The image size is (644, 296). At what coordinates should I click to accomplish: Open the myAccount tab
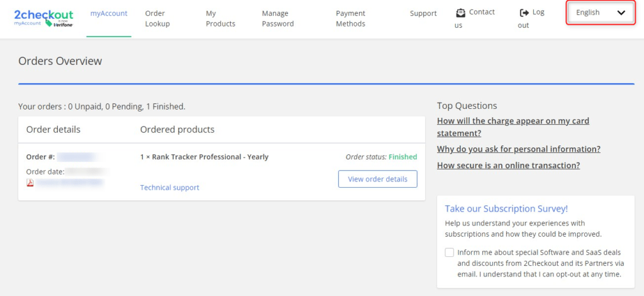109,13
